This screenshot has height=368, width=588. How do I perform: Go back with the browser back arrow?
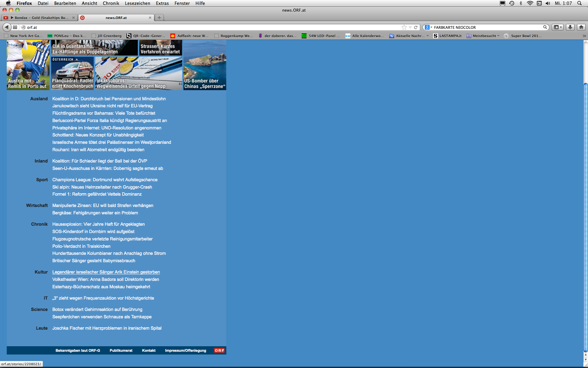(x=7, y=27)
